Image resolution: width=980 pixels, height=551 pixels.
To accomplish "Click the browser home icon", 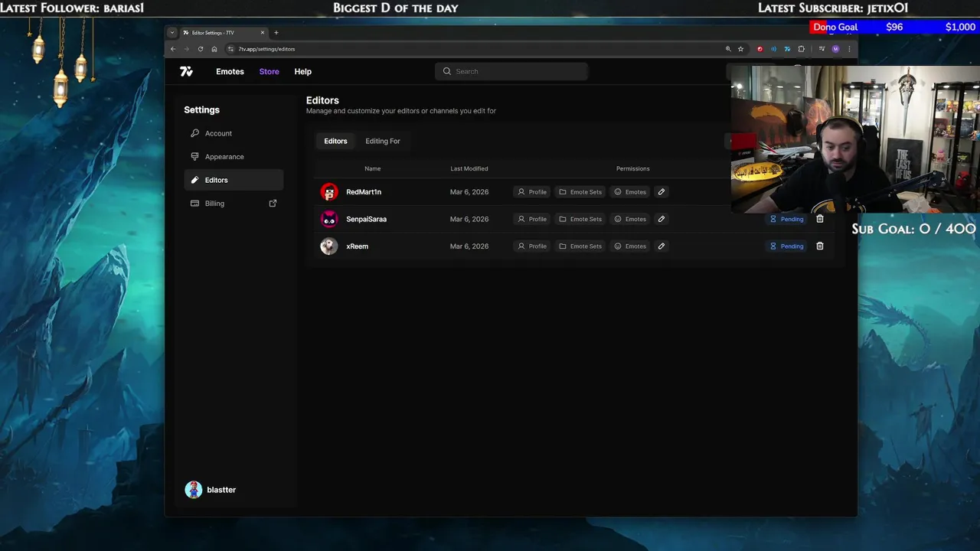I will coord(214,49).
